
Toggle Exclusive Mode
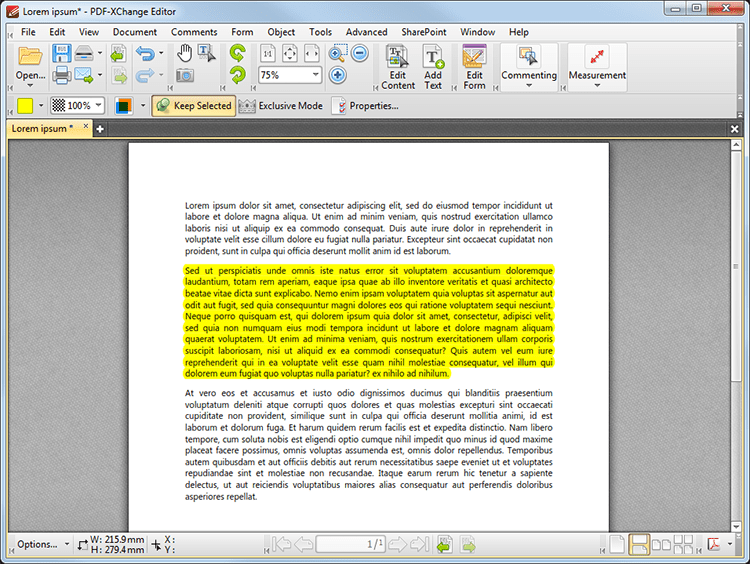[x=281, y=106]
